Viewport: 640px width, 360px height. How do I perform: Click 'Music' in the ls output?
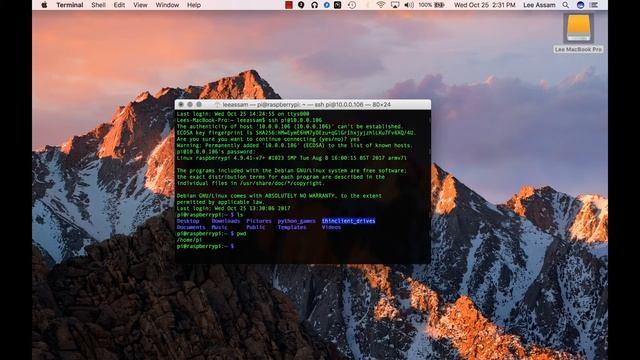[x=220, y=227]
